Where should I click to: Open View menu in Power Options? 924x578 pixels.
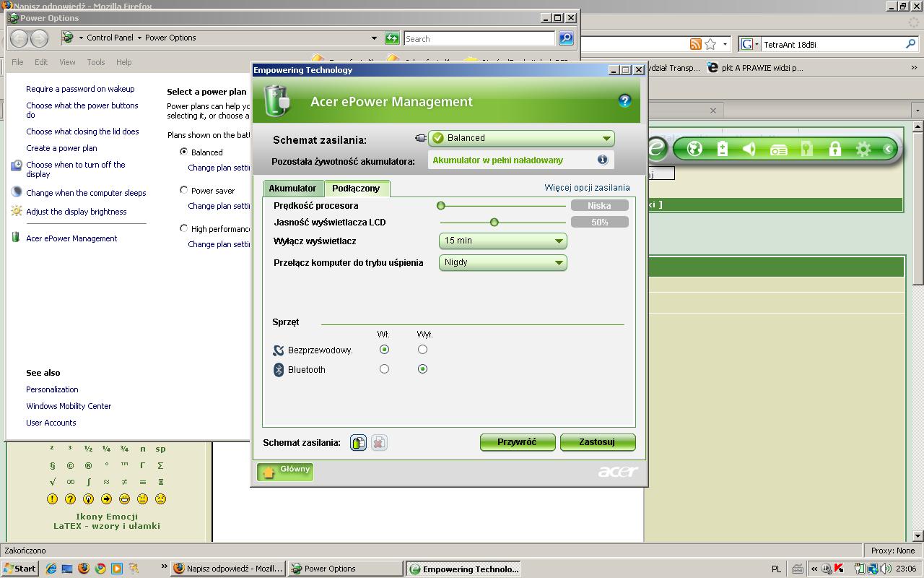[x=67, y=62]
